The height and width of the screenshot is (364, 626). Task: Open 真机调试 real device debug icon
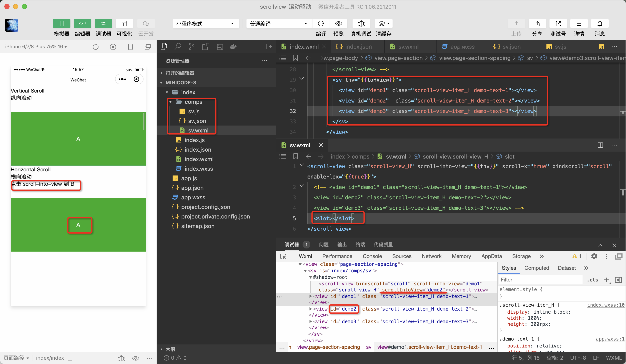361,24
